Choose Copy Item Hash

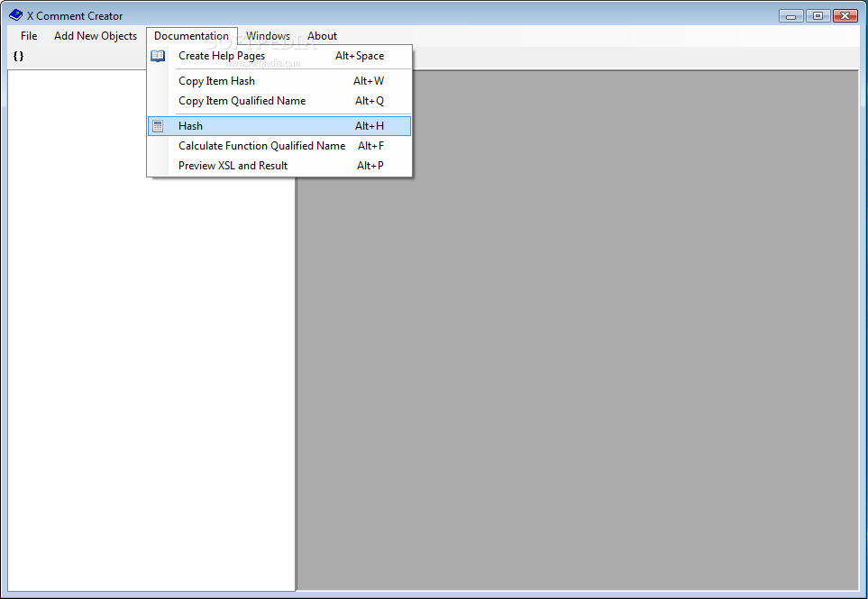(279, 81)
